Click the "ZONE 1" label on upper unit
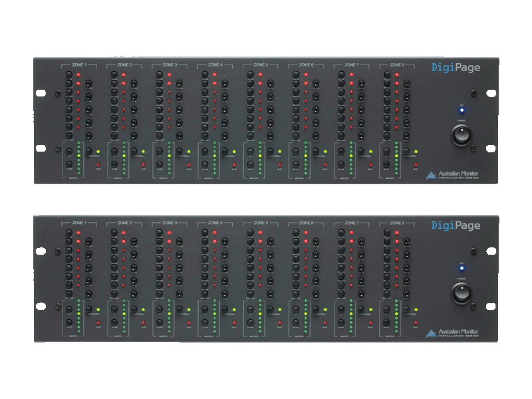 point(79,65)
